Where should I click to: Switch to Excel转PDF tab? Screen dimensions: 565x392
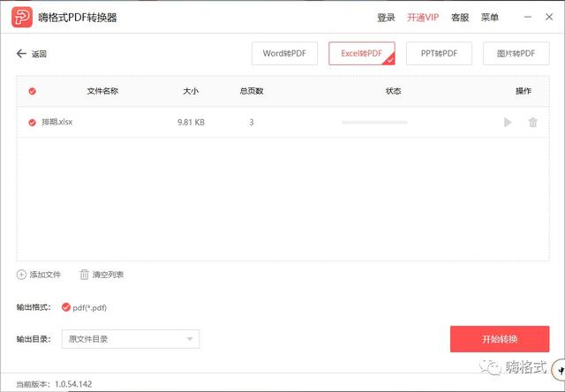tap(361, 53)
